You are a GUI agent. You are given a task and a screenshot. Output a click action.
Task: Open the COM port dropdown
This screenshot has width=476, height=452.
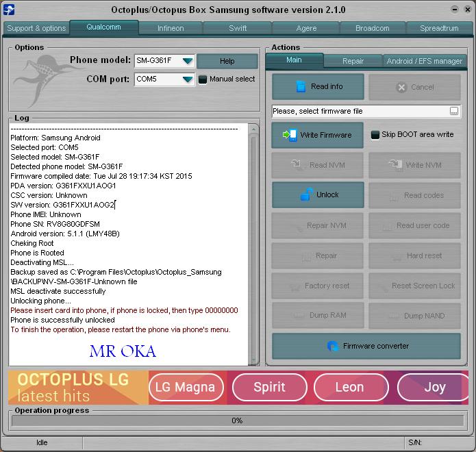[188, 79]
